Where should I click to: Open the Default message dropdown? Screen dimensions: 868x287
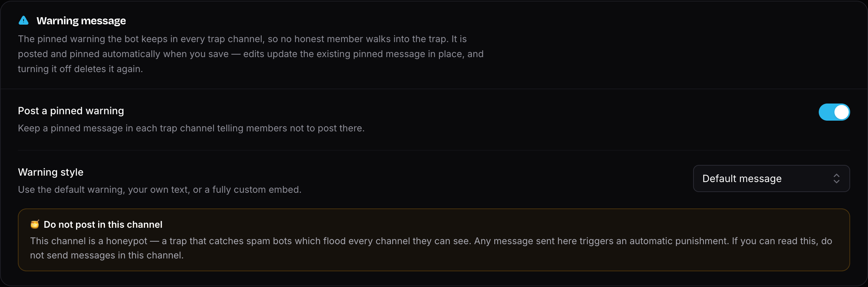point(771,178)
